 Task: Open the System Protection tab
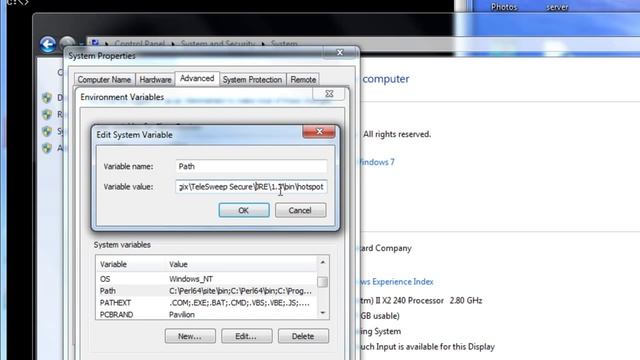coord(252,80)
